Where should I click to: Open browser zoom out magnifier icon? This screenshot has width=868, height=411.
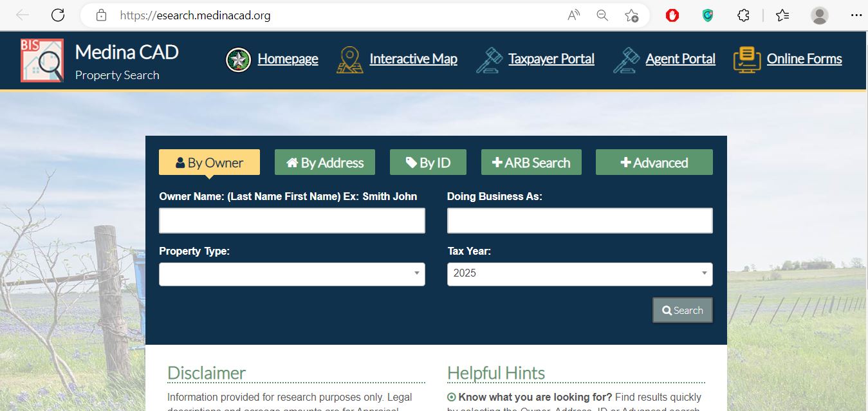tap(602, 15)
